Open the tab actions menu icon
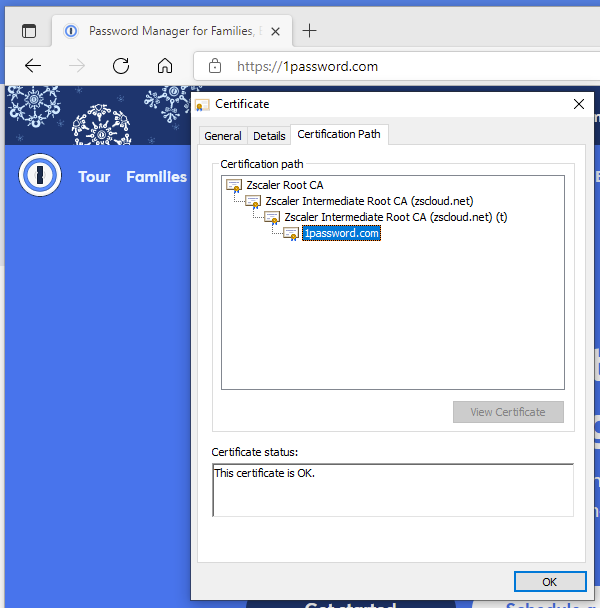 coord(29,31)
